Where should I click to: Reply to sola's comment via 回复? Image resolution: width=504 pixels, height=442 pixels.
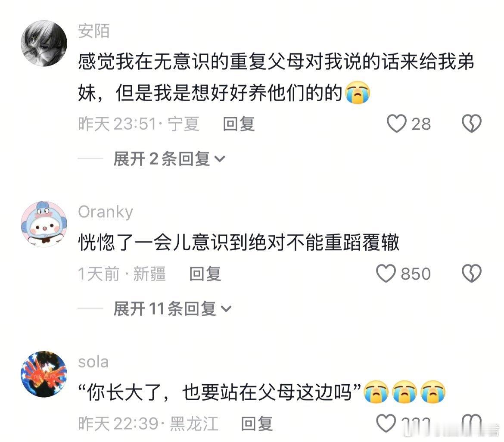(x=257, y=423)
